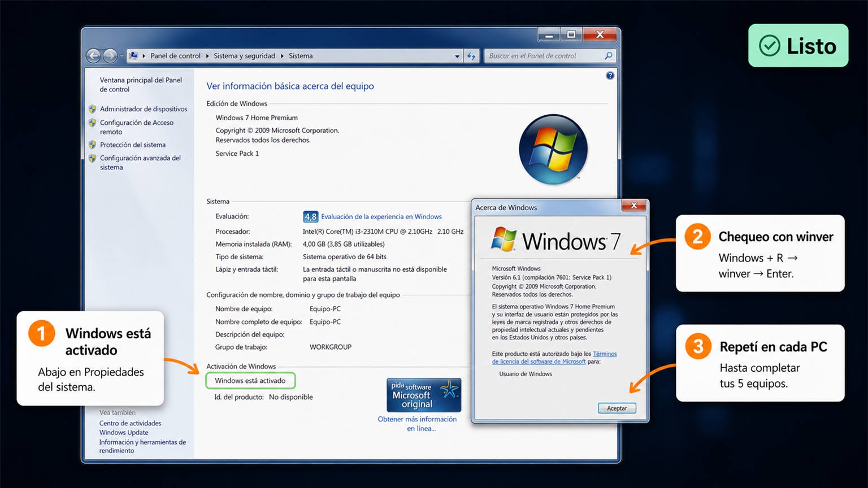Click the 'Equipo-PC' value next to Nombre de equipo
Image resolution: width=868 pixels, height=488 pixels.
tap(325, 309)
